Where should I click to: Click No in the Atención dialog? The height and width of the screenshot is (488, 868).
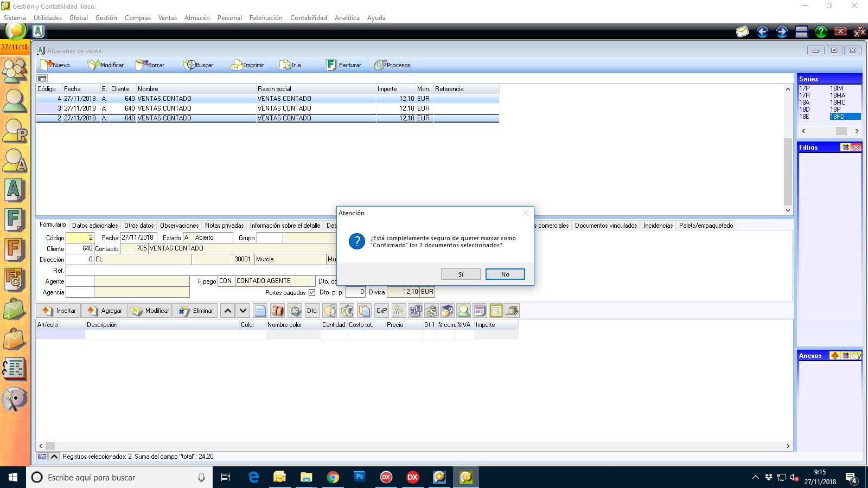pyautogui.click(x=505, y=274)
